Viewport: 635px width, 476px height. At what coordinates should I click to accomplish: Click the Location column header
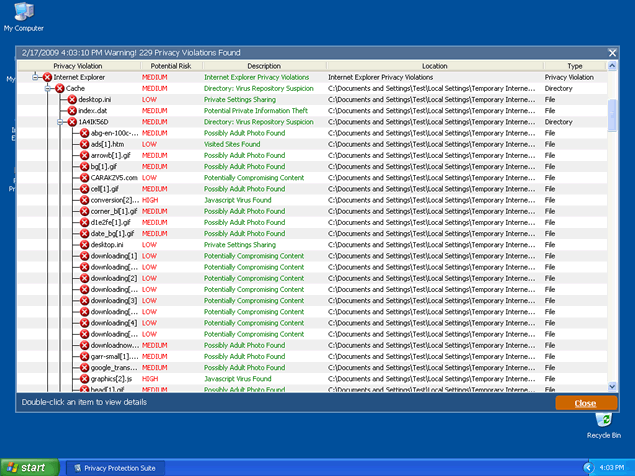(x=434, y=66)
